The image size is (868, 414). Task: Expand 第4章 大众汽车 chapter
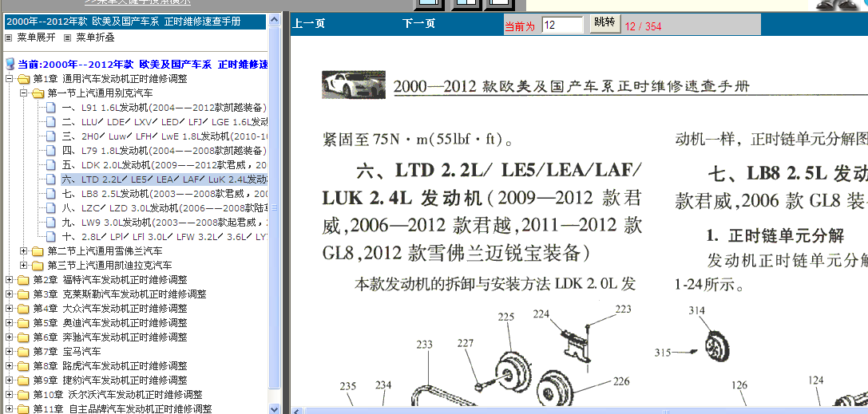coord(9,309)
